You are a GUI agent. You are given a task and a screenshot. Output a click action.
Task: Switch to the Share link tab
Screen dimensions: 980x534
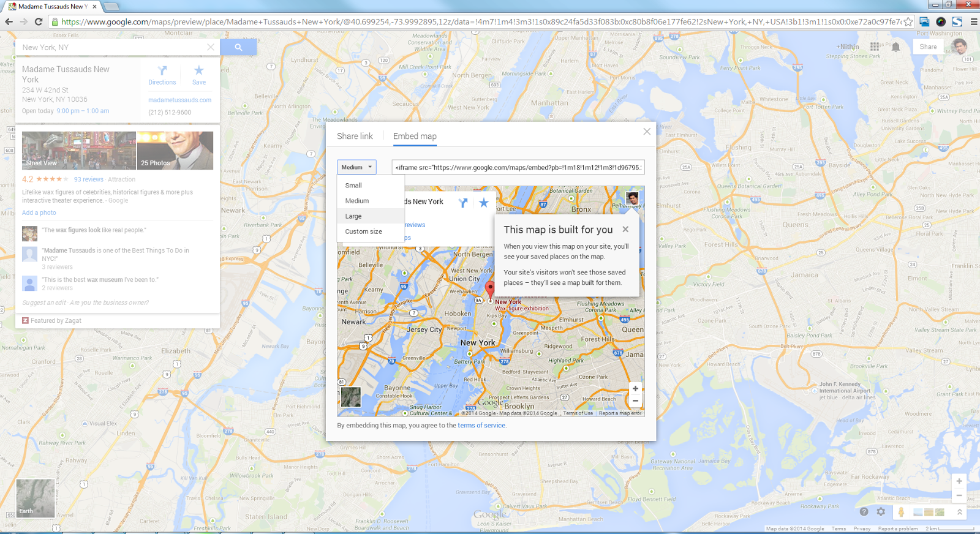[355, 136]
